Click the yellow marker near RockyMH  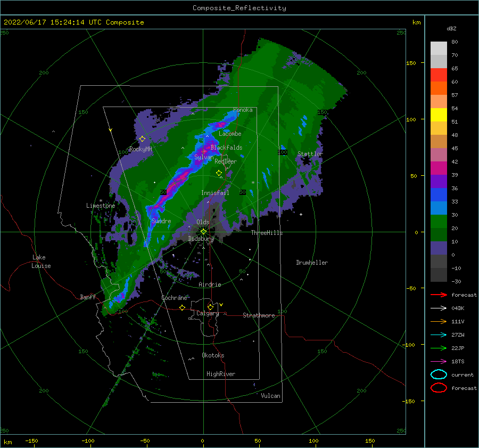pyautogui.click(x=142, y=139)
